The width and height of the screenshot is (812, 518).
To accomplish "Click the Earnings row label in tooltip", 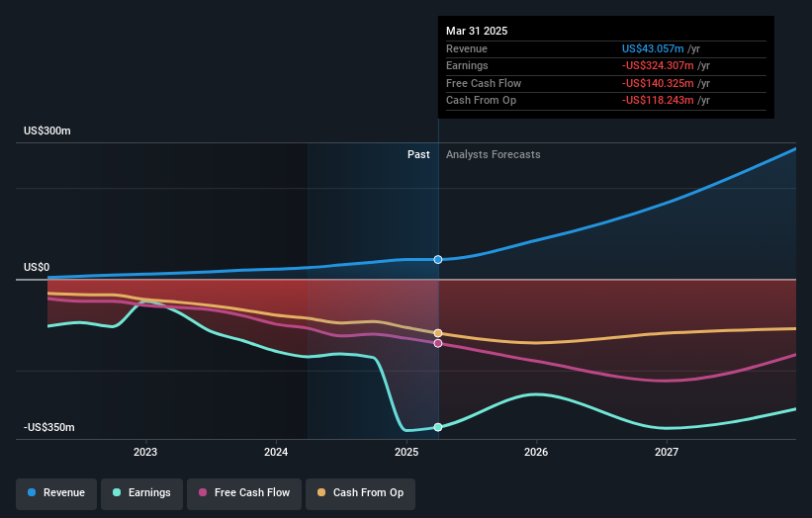I will click(467, 65).
